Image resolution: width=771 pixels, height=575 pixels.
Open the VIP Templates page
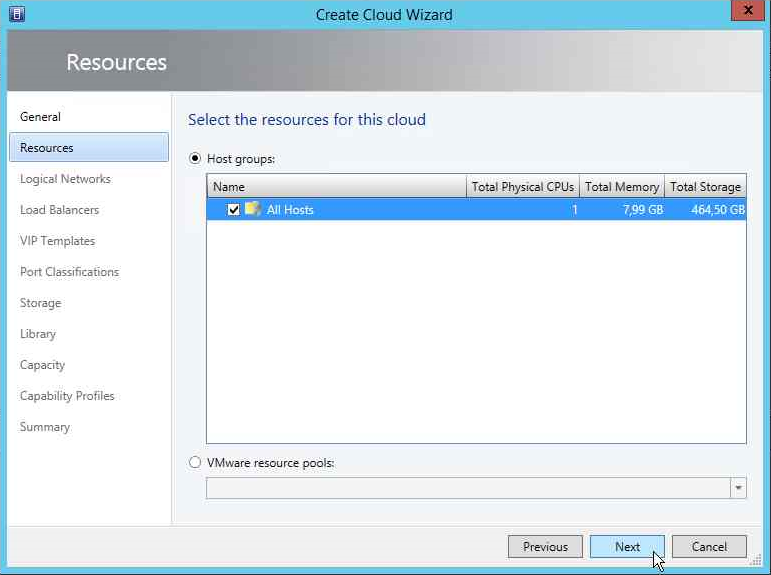pyautogui.click(x=58, y=241)
